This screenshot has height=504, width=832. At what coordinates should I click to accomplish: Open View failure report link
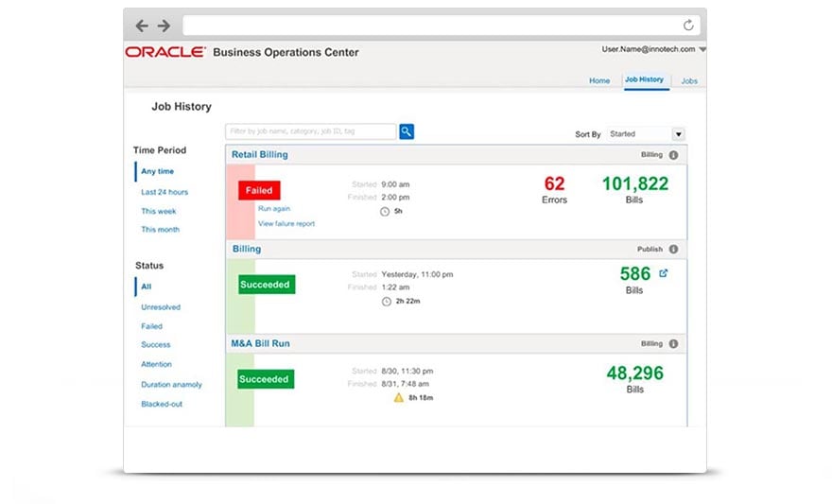coord(286,224)
